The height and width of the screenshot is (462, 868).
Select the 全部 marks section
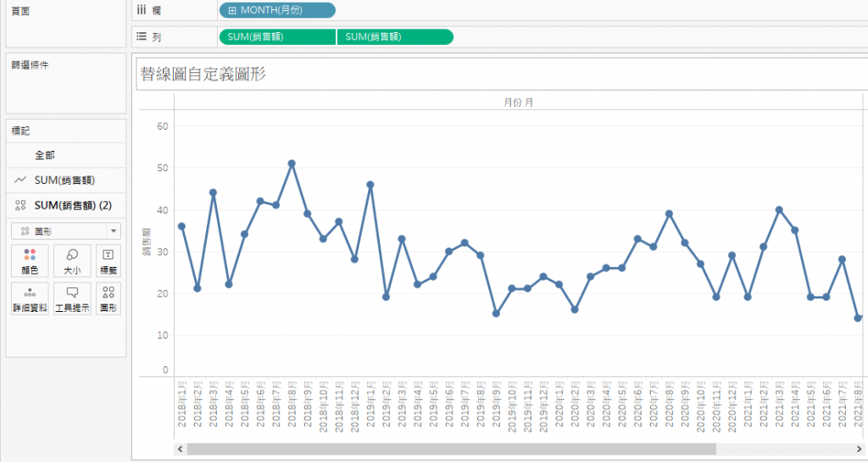tap(66, 155)
